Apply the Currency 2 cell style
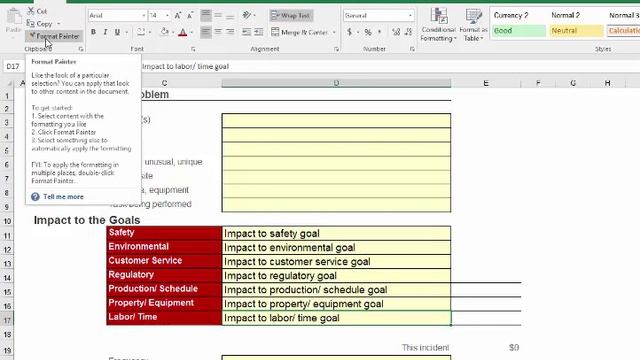The image size is (640, 360). click(x=518, y=16)
